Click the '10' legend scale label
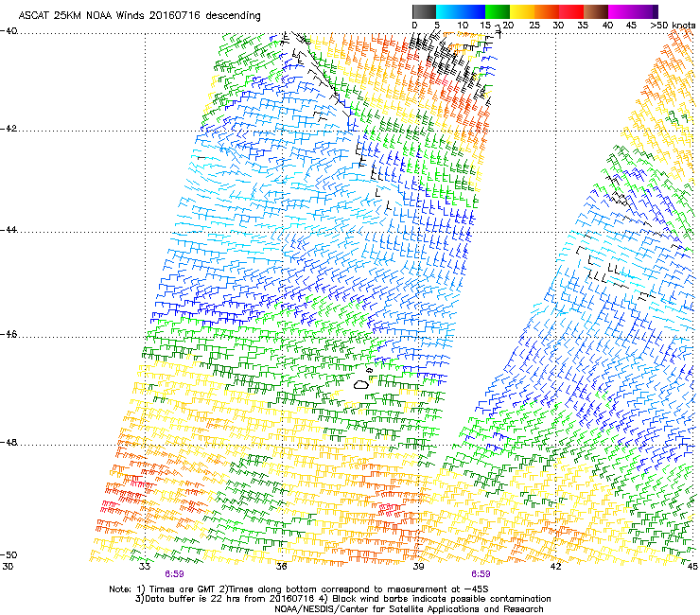This screenshot has width=700, height=615. point(463,26)
